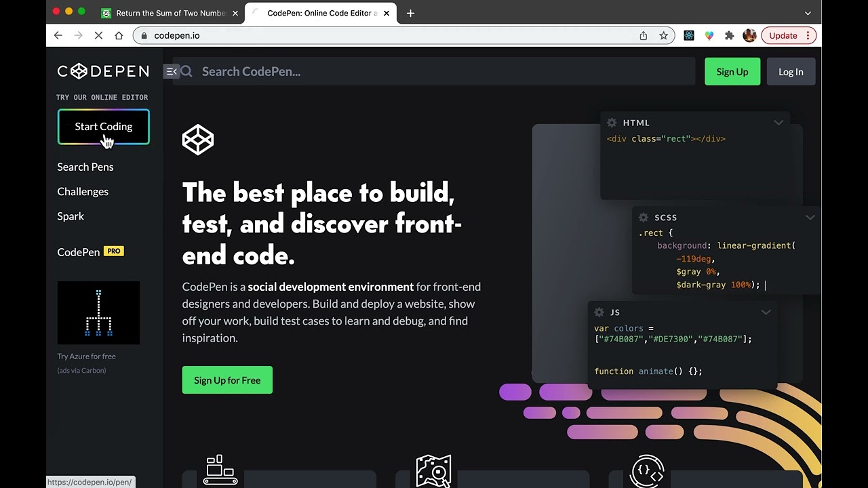The image size is (868, 488).
Task: Click the 'Try Azure for free' ad link
Action: click(87, 356)
